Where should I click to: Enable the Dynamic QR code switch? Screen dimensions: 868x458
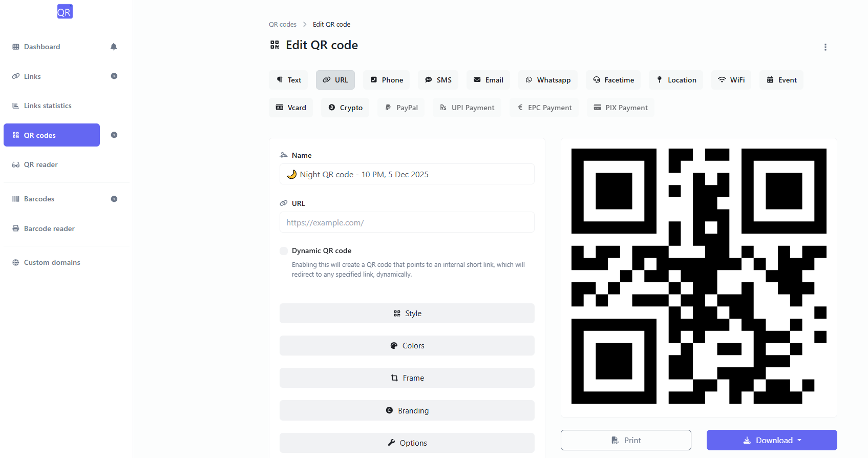tap(283, 251)
